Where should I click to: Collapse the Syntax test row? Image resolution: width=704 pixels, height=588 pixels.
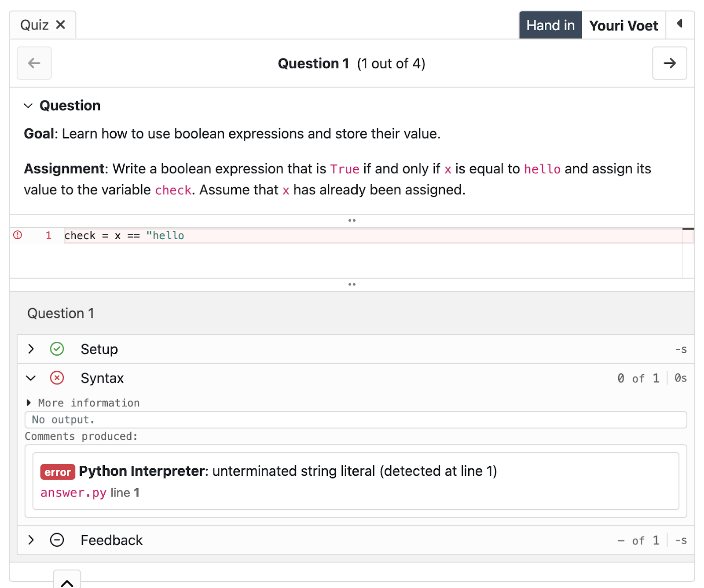(x=31, y=378)
